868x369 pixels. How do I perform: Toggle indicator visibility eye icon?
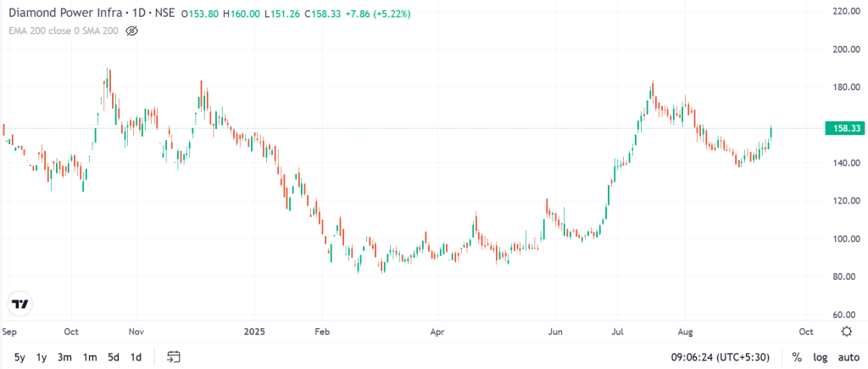(131, 31)
